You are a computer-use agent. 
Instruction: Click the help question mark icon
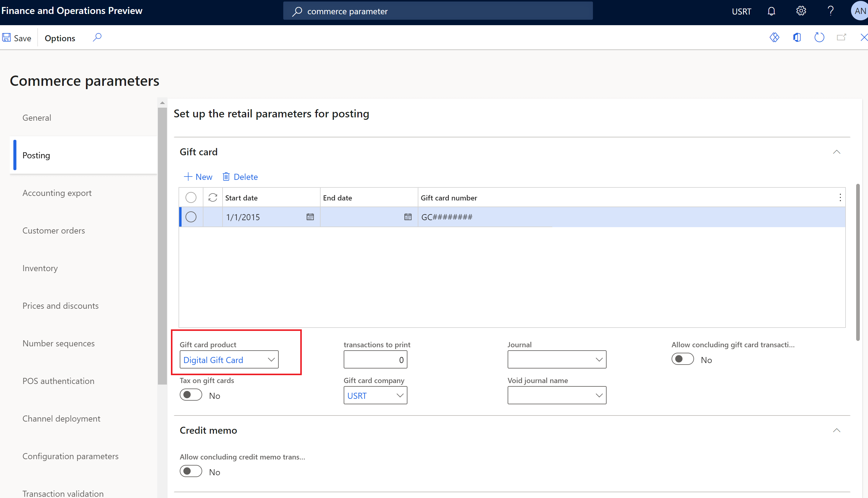830,11
